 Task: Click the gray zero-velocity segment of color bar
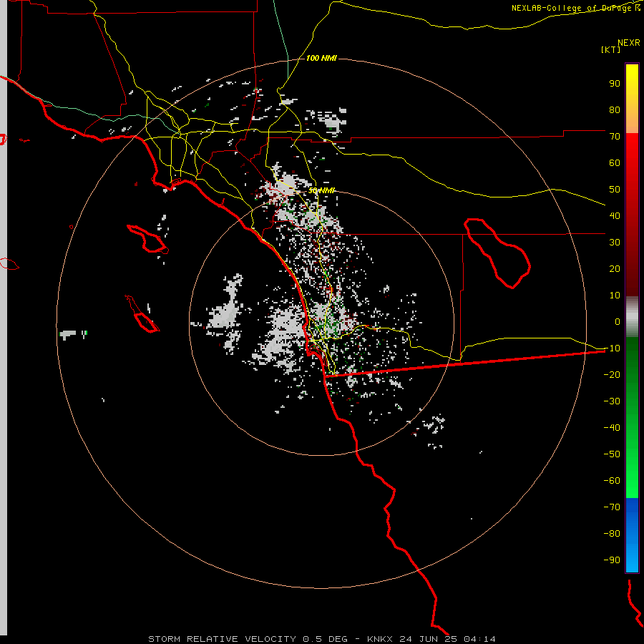632,317
